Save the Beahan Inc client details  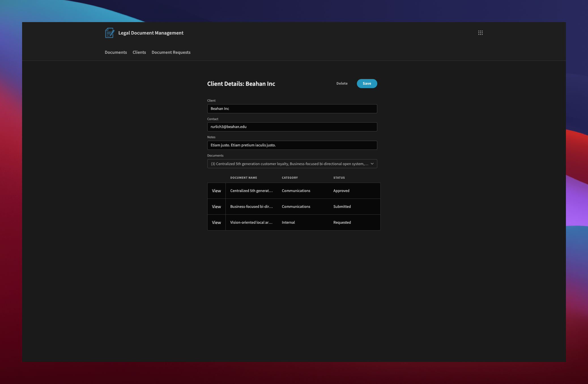coord(367,83)
